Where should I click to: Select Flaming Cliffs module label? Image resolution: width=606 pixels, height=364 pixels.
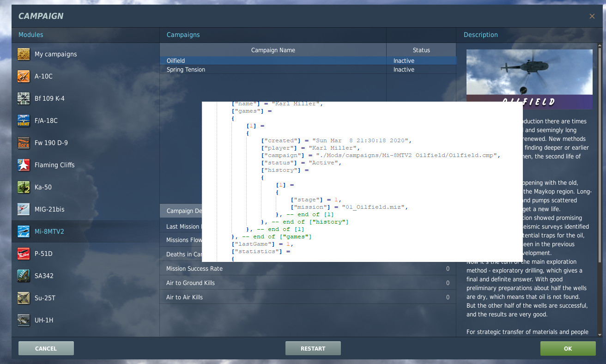[55, 165]
